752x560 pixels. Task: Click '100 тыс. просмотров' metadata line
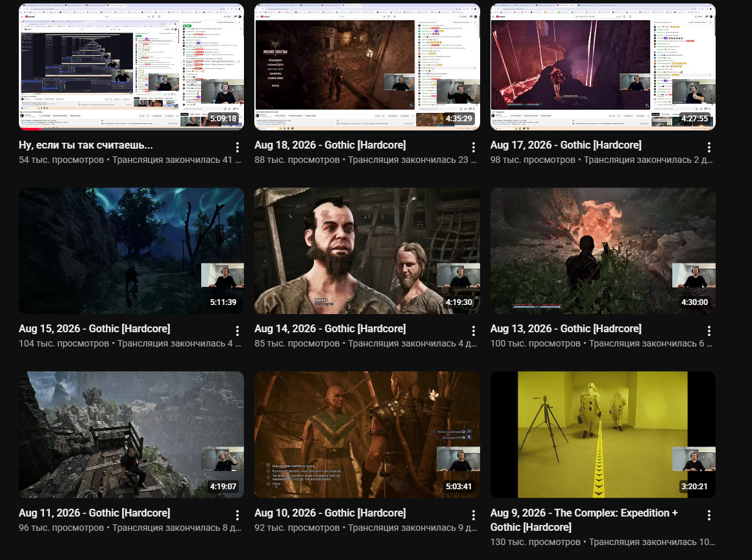point(601,343)
